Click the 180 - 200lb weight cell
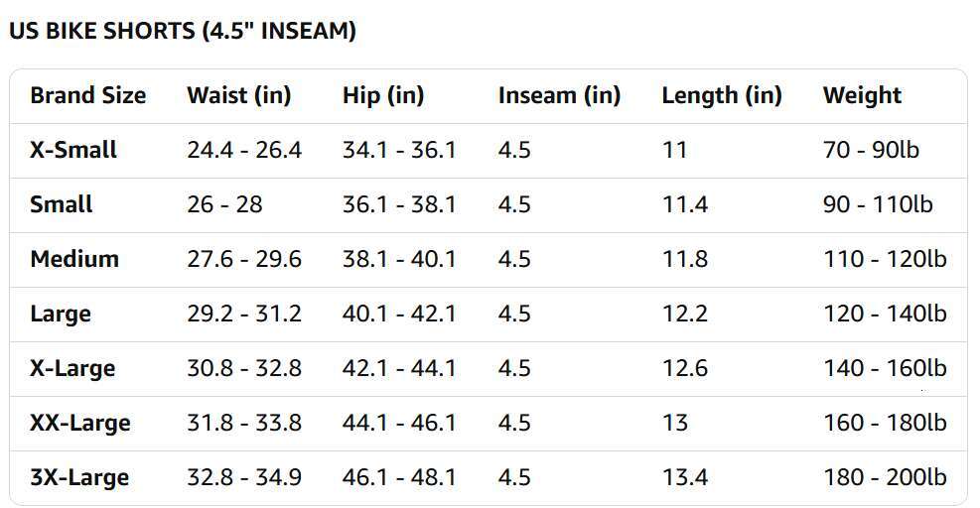980x508 pixels. (885, 478)
